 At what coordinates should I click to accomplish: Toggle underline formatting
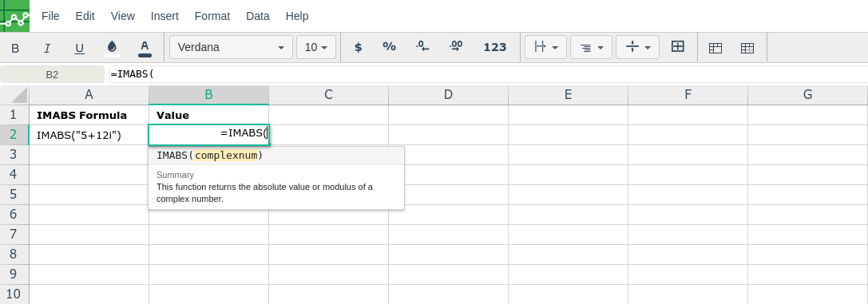coord(79,48)
